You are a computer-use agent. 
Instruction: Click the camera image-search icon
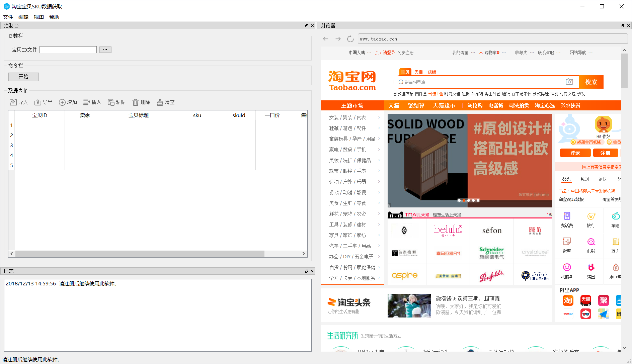(x=569, y=82)
